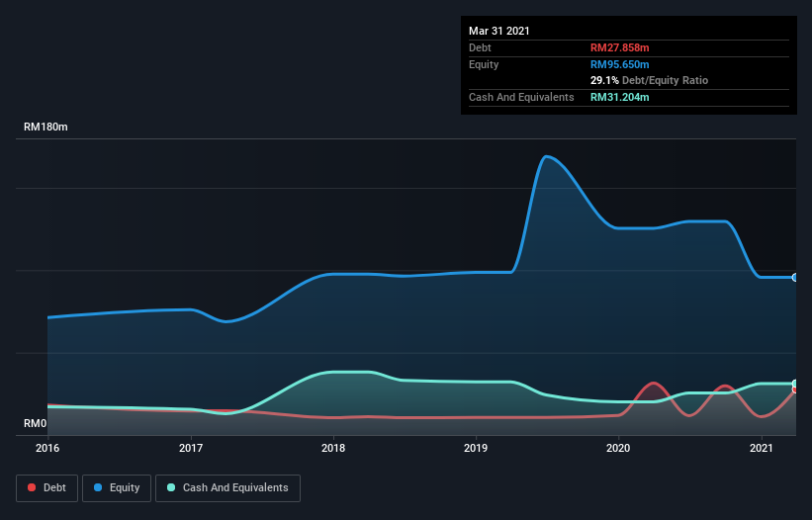Click the 2017 x-axis label

(191, 448)
